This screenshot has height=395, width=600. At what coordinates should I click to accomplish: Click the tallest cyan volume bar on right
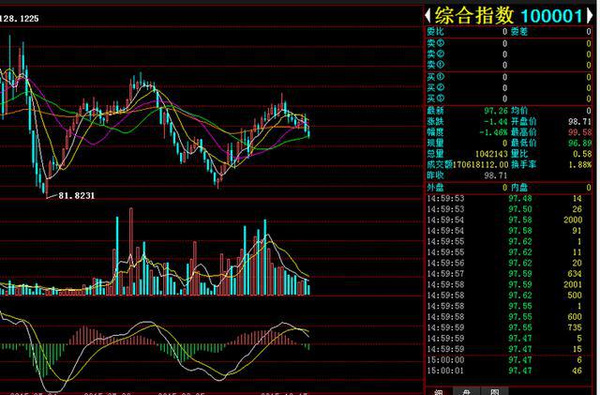265,257
